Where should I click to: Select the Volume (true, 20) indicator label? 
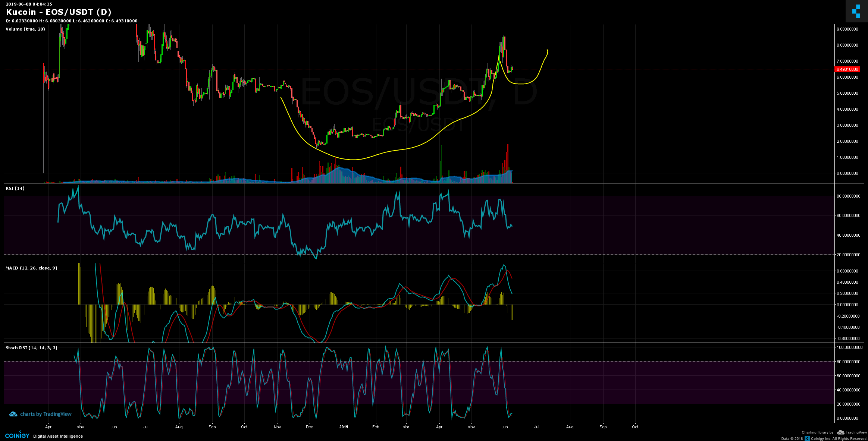[25, 29]
